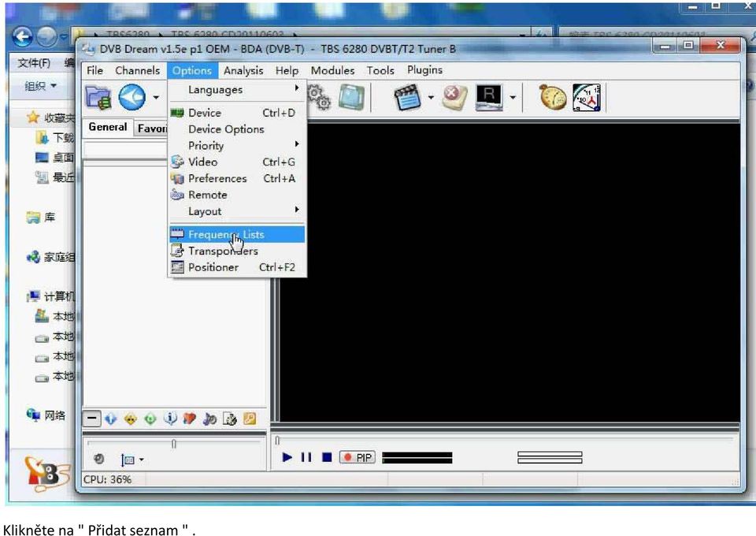Switch to the General tab
Image resolution: width=756 pixels, height=536 pixels.
click(108, 128)
